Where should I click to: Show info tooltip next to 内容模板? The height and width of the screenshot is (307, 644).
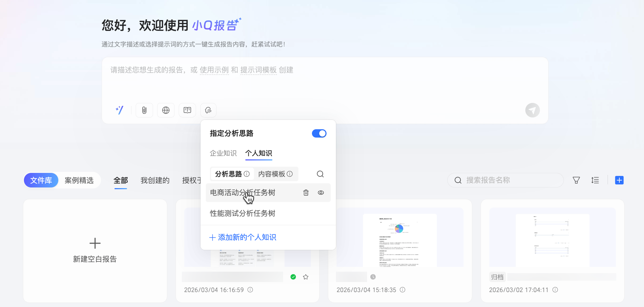pyautogui.click(x=290, y=174)
